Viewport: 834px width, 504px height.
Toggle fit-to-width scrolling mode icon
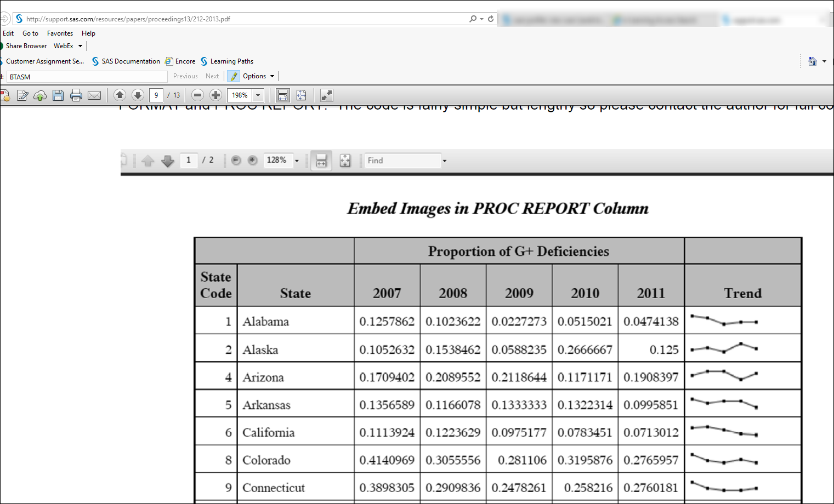tap(282, 95)
